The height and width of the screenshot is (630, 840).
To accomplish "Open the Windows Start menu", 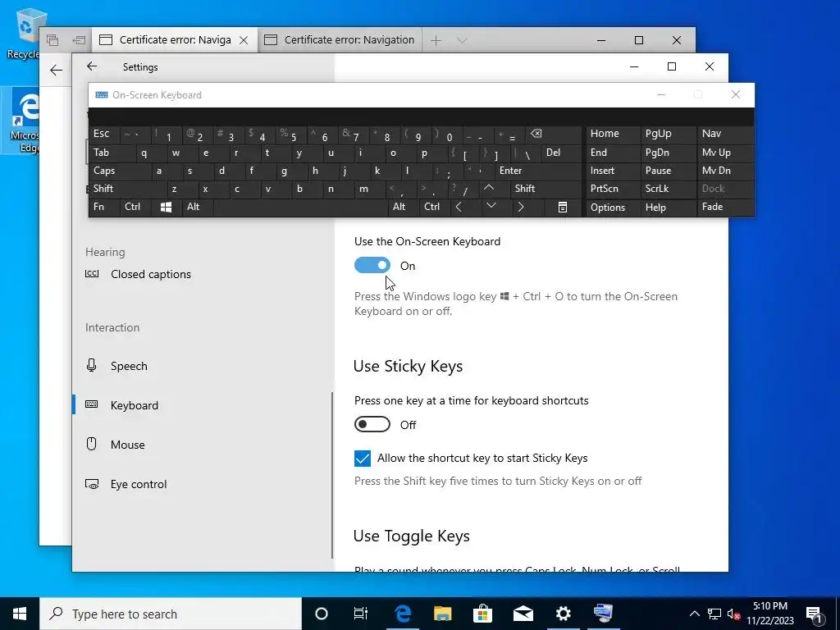I will click(20, 614).
